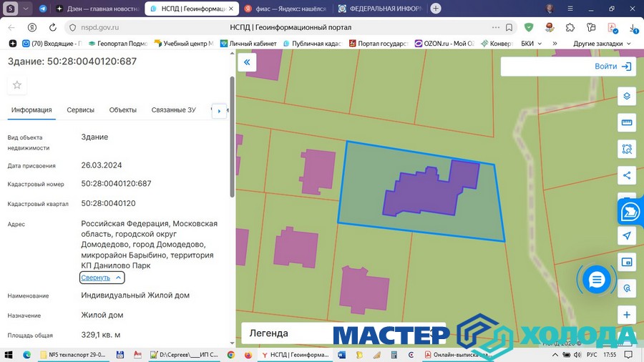Image resolution: width=644 pixels, height=362 pixels.
Task: Open the Связанные ЗУ tab
Action: (173, 110)
